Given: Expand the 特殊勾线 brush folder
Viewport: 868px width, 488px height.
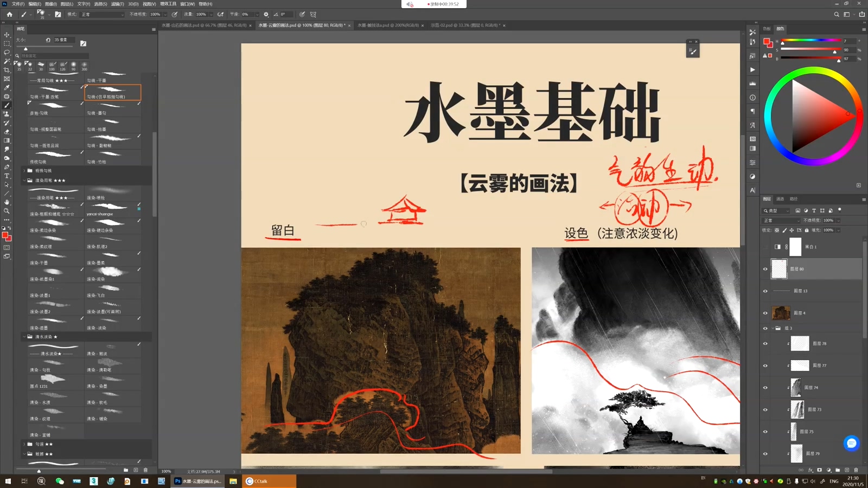Looking at the screenshot, I should pyautogui.click(x=24, y=171).
